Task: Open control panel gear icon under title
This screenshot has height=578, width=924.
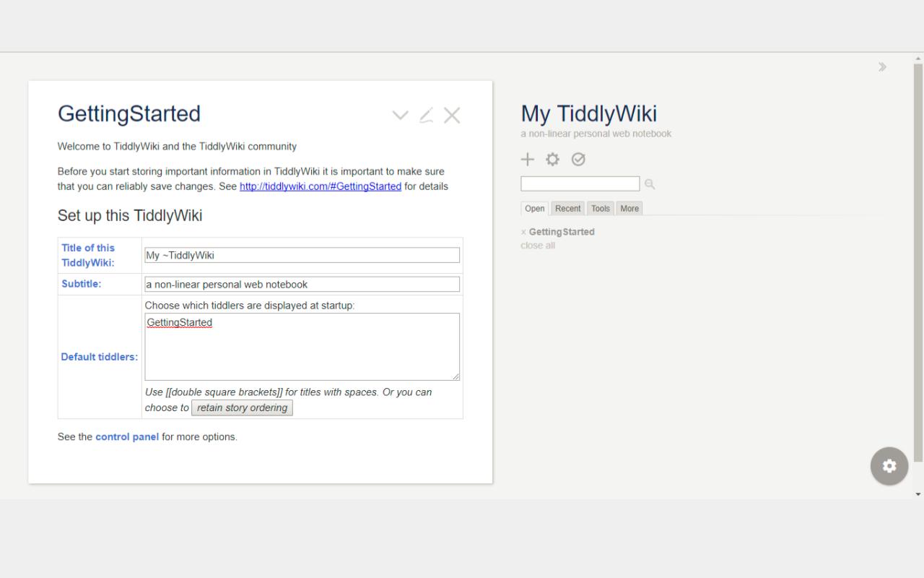Action: (553, 160)
